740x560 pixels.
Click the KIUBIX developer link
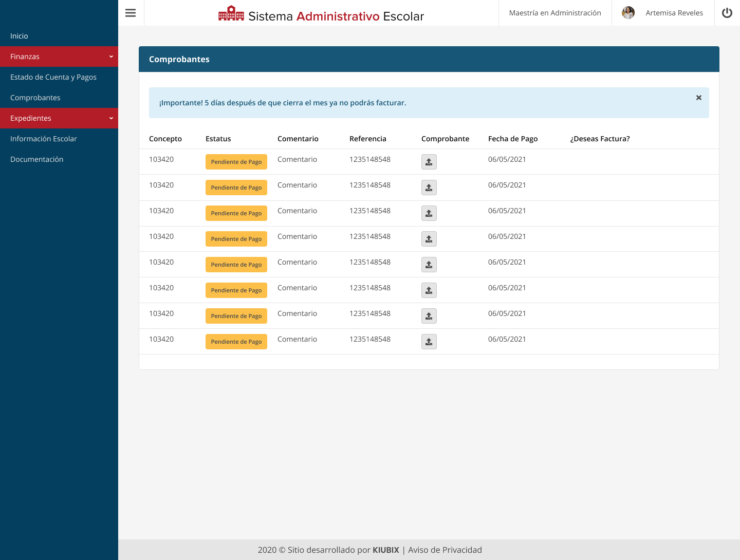(x=385, y=550)
